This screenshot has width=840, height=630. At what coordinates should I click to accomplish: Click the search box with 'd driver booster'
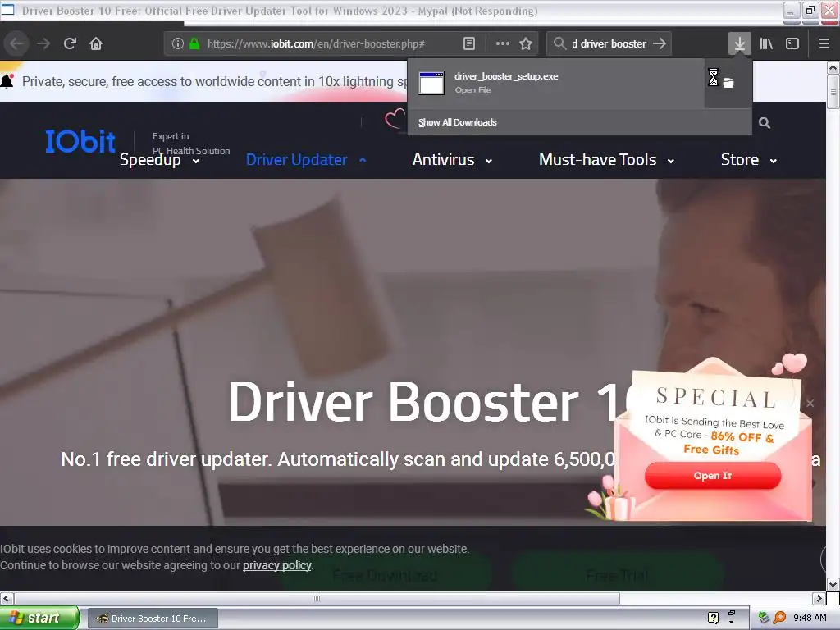(609, 43)
